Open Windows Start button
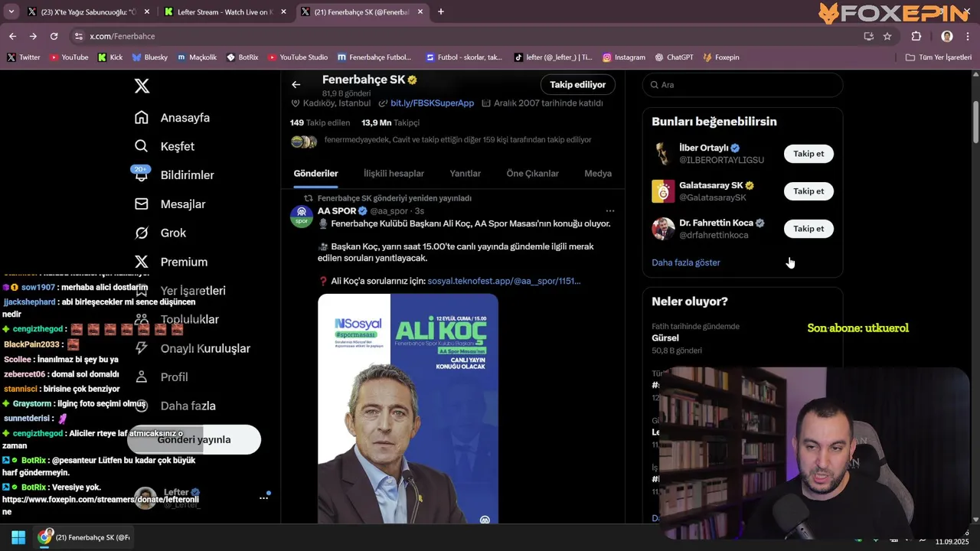This screenshot has height=551, width=980. (18, 537)
